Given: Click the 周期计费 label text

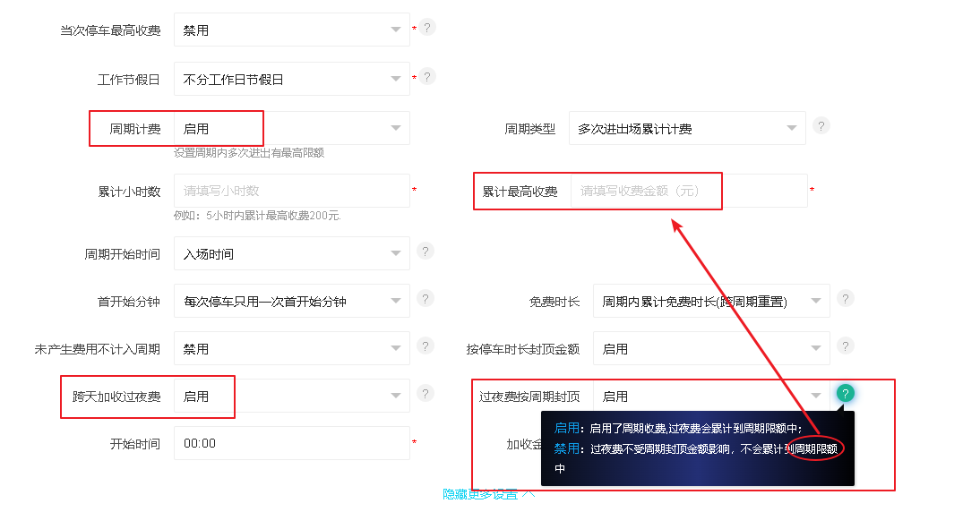Looking at the screenshot, I should (x=135, y=129).
